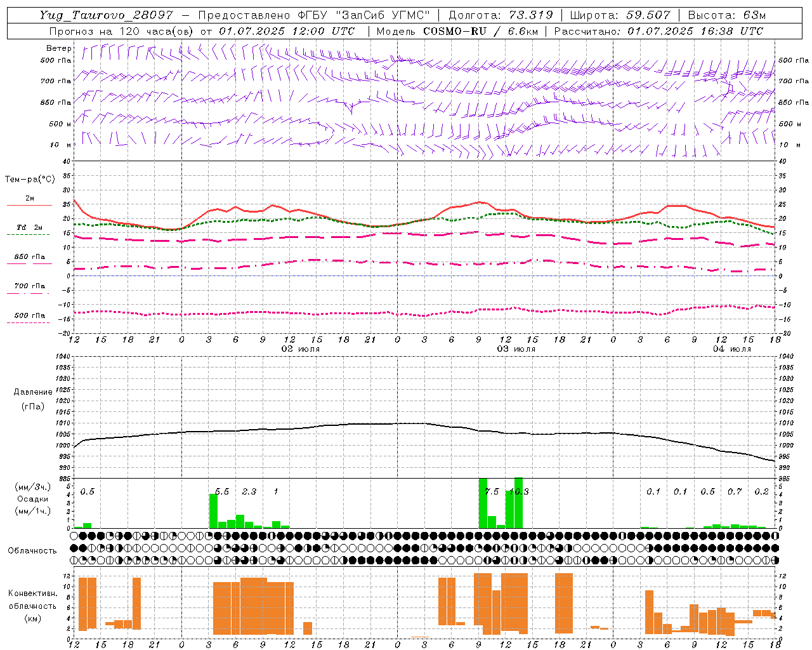Click the (мм/3ч.) precipitation unit label
Image resolution: width=812 pixels, height=650 pixels.
33,487
